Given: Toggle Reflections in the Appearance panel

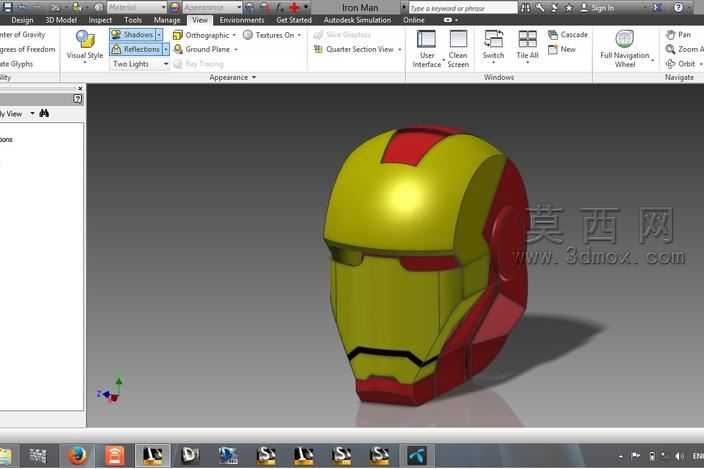Looking at the screenshot, I should pos(136,49).
